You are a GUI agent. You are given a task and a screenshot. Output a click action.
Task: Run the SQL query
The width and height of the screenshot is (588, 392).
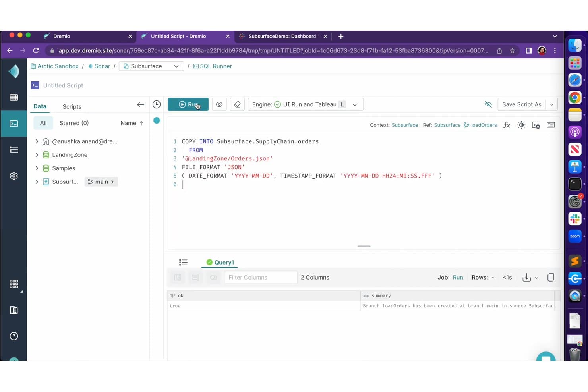tap(188, 104)
